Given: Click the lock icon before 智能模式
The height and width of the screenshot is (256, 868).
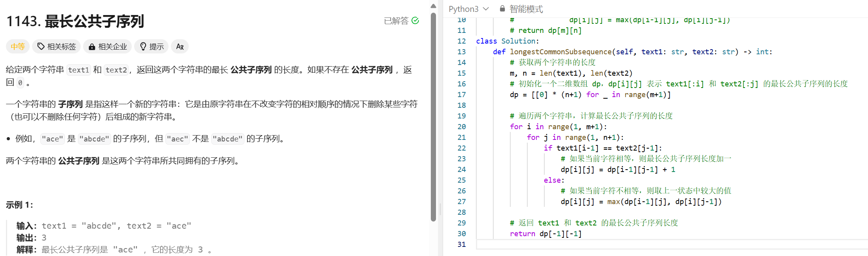Looking at the screenshot, I should [x=502, y=8].
